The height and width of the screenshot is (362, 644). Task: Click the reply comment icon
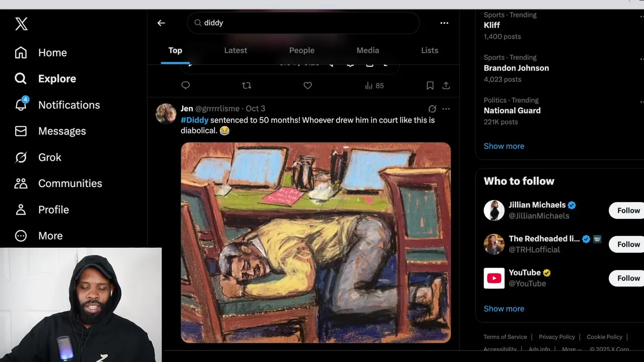pos(186,85)
